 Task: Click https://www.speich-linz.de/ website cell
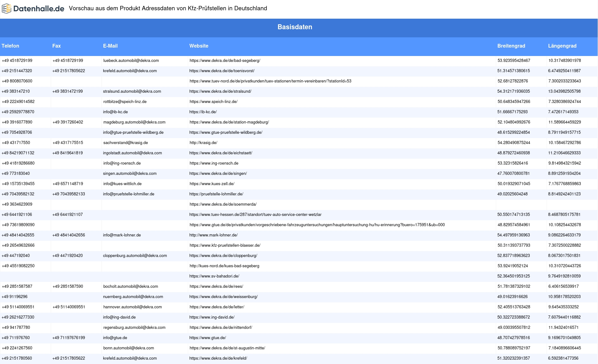tap(213, 102)
